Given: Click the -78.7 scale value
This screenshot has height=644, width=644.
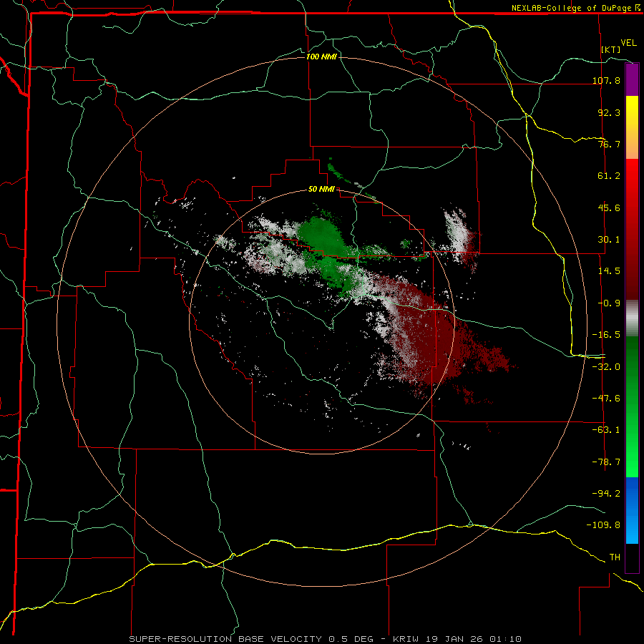Looking at the screenshot, I should pos(606,462).
